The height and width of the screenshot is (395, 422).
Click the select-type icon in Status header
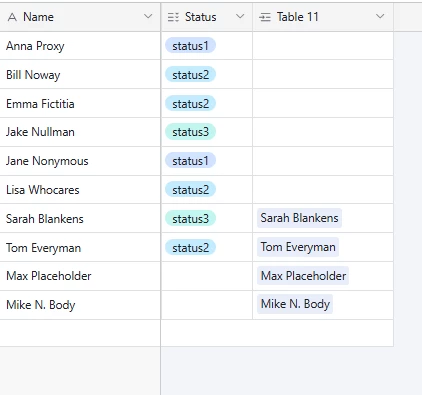point(173,17)
